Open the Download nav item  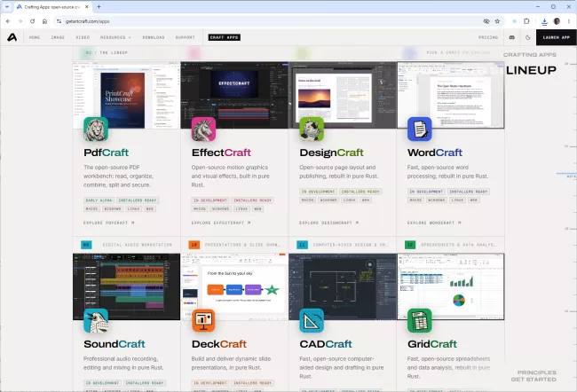coord(154,37)
